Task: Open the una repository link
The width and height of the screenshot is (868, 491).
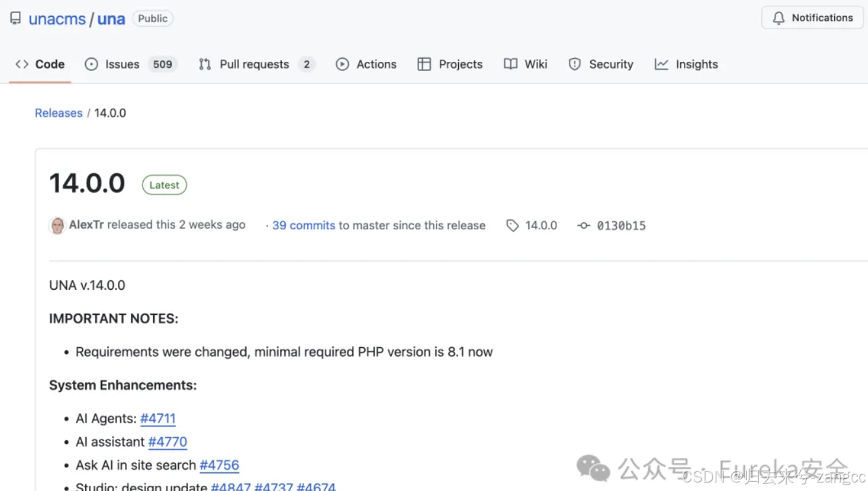Action: (111, 19)
